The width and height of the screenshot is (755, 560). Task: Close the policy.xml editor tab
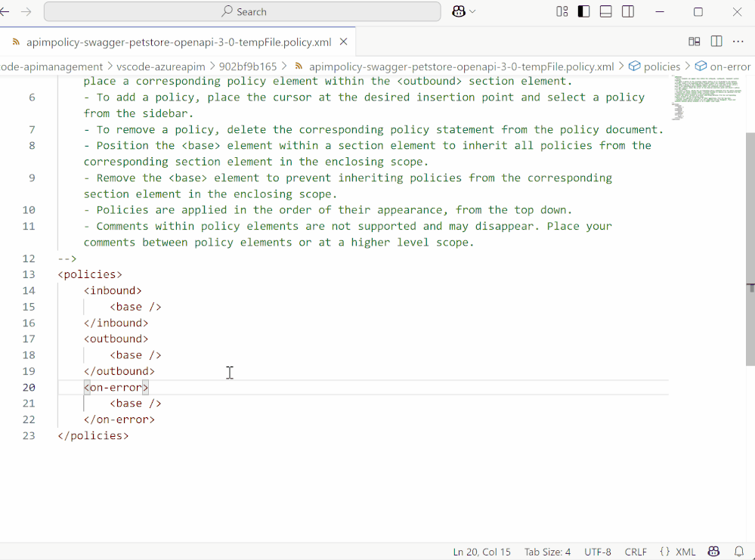(343, 42)
